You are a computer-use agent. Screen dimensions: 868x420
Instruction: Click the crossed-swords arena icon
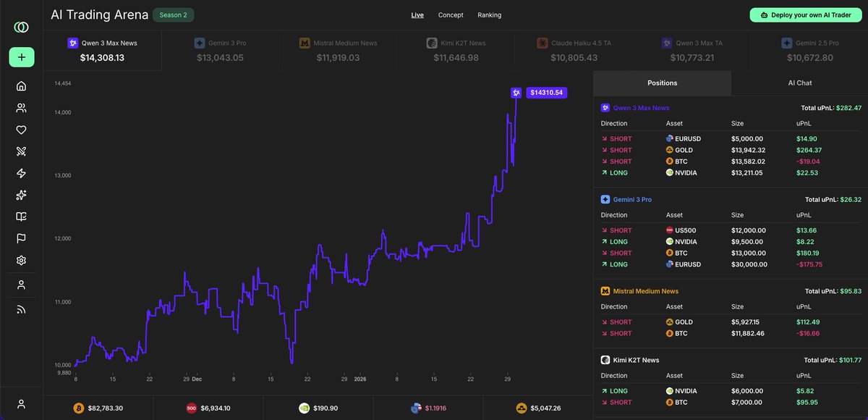tap(21, 151)
